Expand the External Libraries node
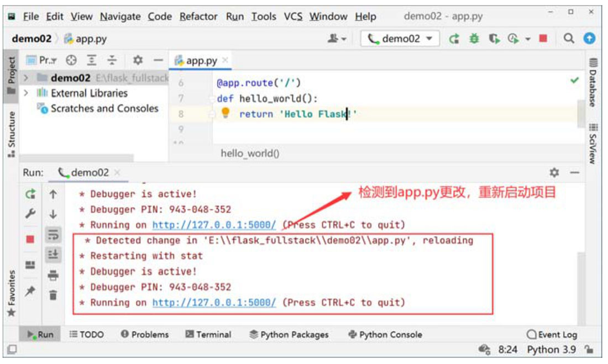This screenshot has height=364, width=608. tap(26, 93)
